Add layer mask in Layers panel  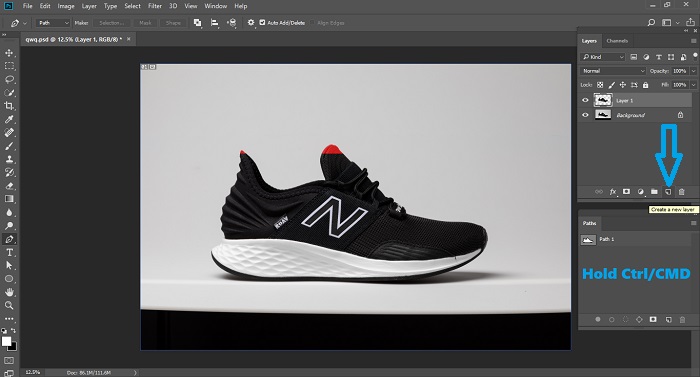click(626, 192)
